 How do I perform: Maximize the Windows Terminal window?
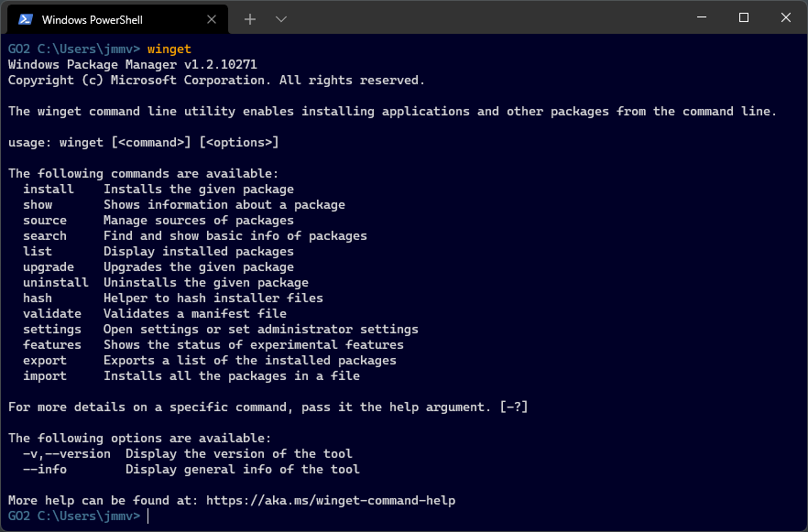click(744, 17)
